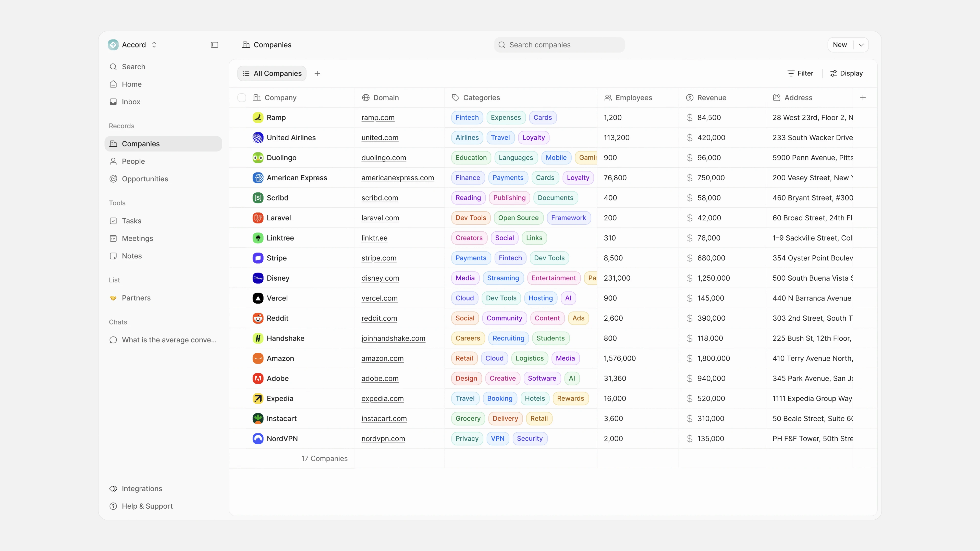The image size is (980, 551).
Task: Click the Adobe logo icon
Action: (258, 378)
